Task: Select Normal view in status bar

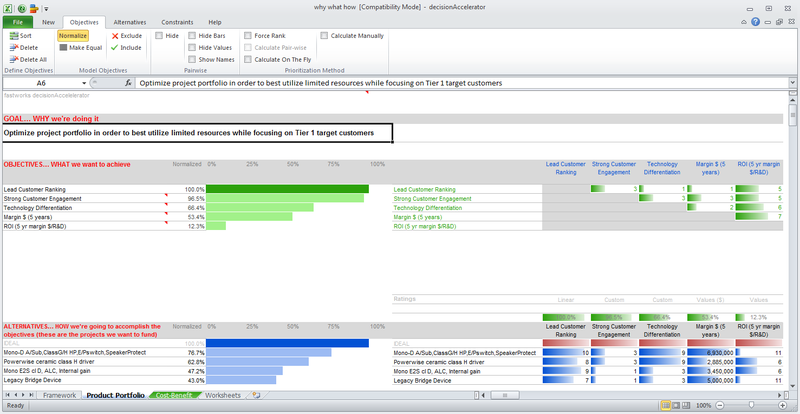Action: click(x=666, y=405)
